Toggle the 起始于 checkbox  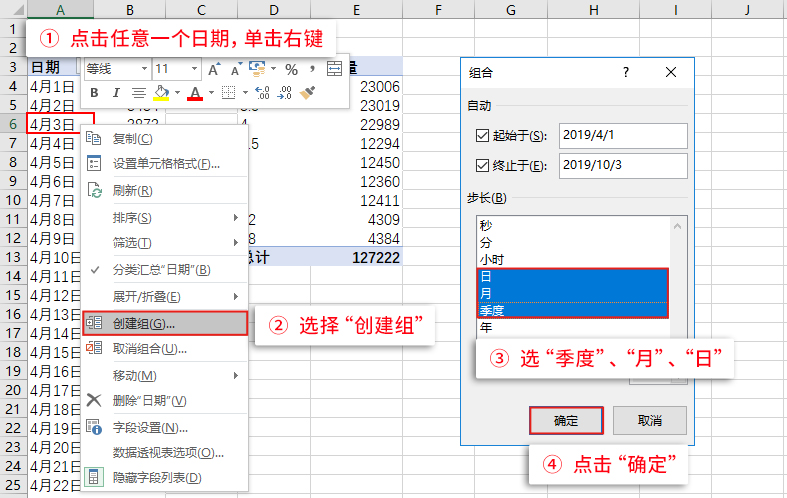pyautogui.click(x=482, y=135)
